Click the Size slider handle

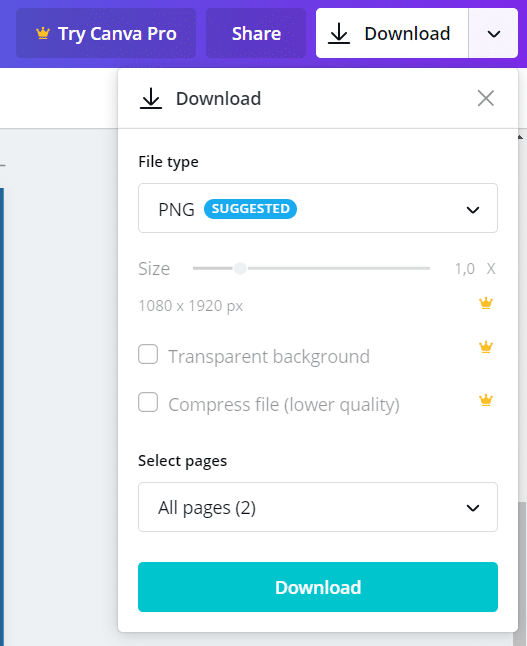240,268
